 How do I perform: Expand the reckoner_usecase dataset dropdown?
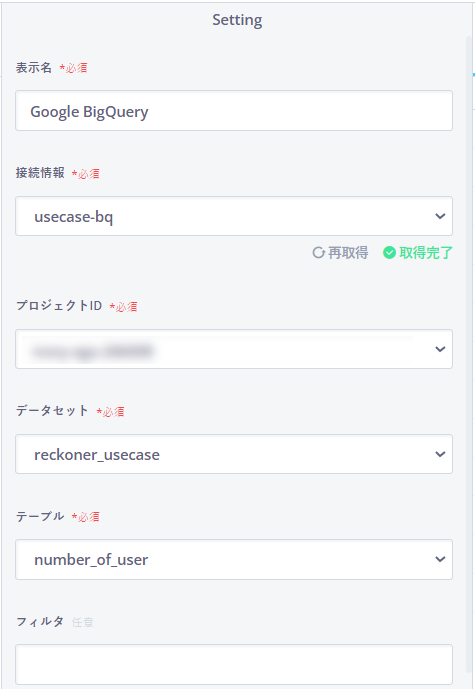point(234,454)
